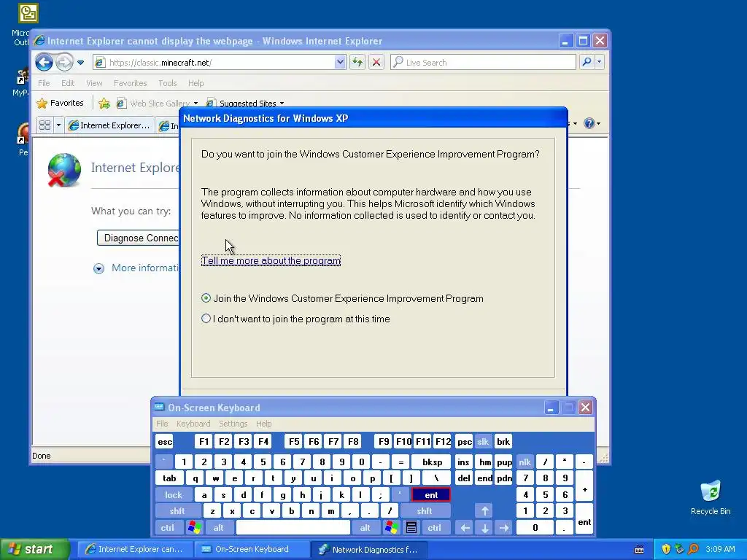This screenshot has height=560, width=747.
Task: Open the tab list dropdown next to Quick Tabs
Action: [x=58, y=125]
